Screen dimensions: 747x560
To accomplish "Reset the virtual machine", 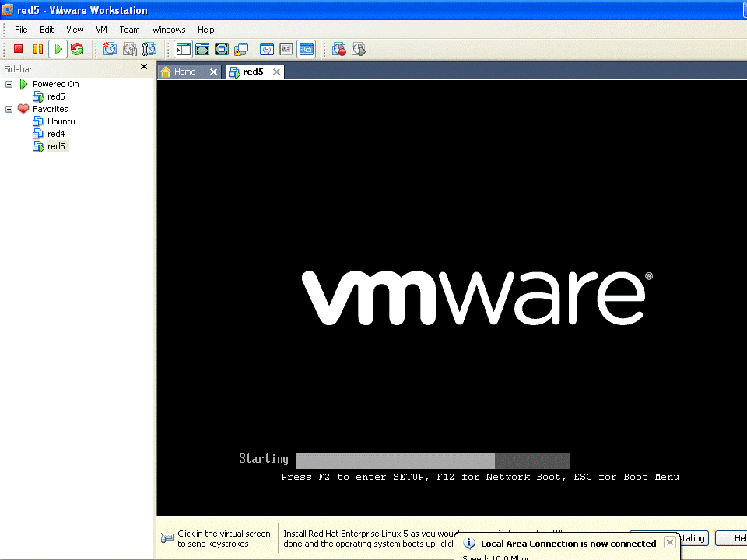I will tap(77, 49).
